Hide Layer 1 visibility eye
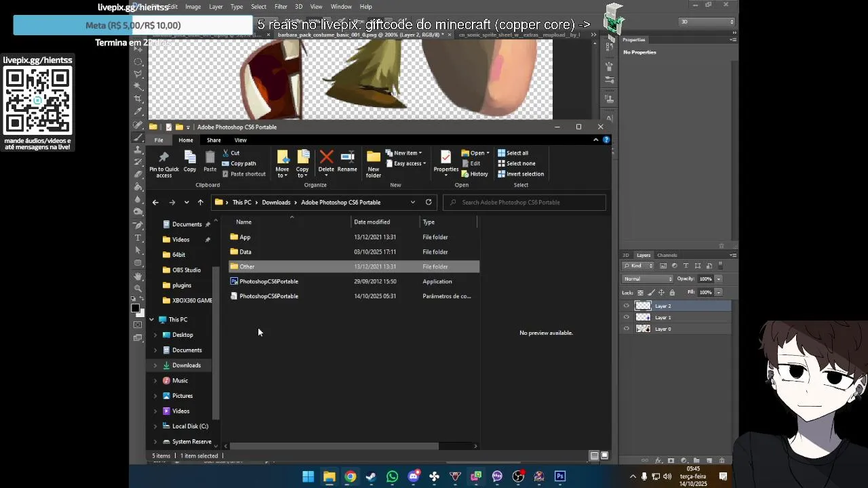The height and width of the screenshot is (488, 868). click(627, 317)
